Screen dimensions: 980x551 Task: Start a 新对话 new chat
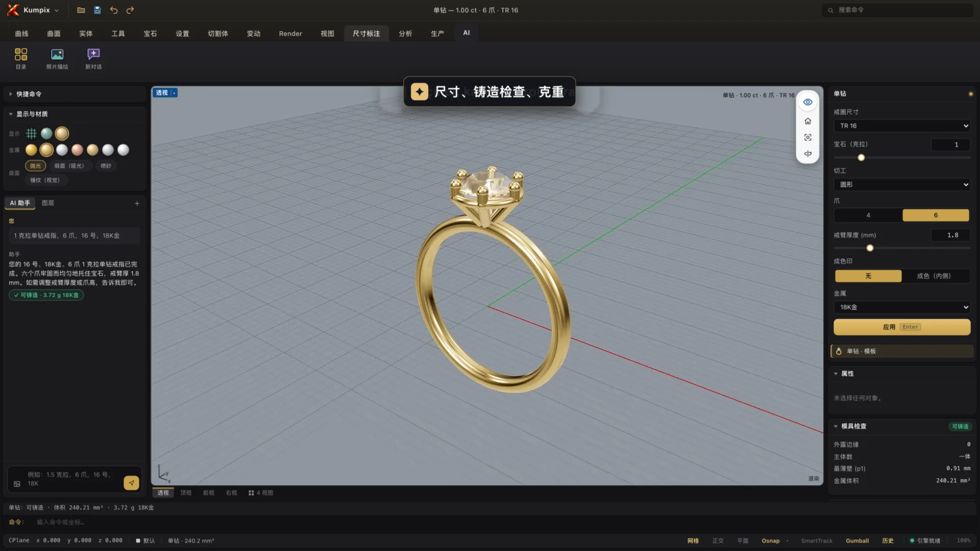point(93,59)
